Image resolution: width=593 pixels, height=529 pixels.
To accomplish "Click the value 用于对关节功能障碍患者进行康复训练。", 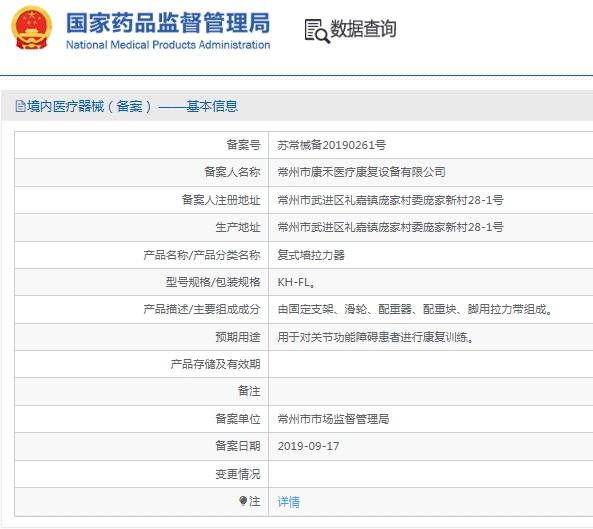I will tap(376, 337).
